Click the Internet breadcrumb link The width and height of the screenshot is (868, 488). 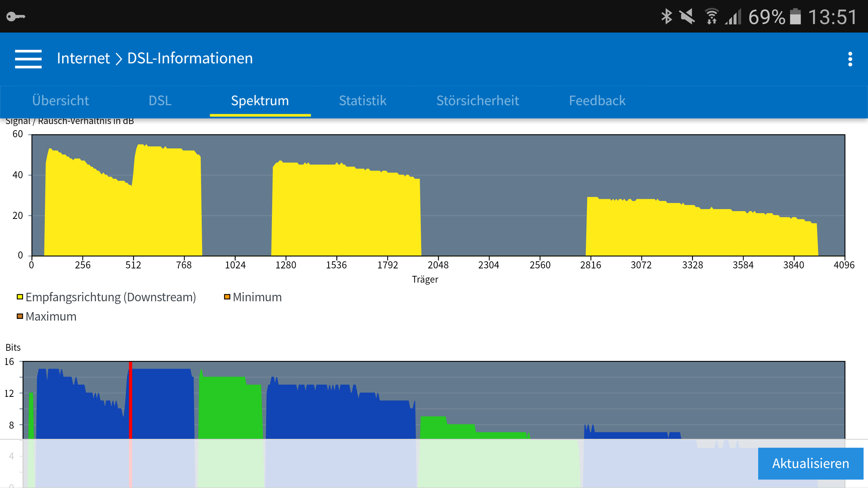pyautogui.click(x=83, y=58)
